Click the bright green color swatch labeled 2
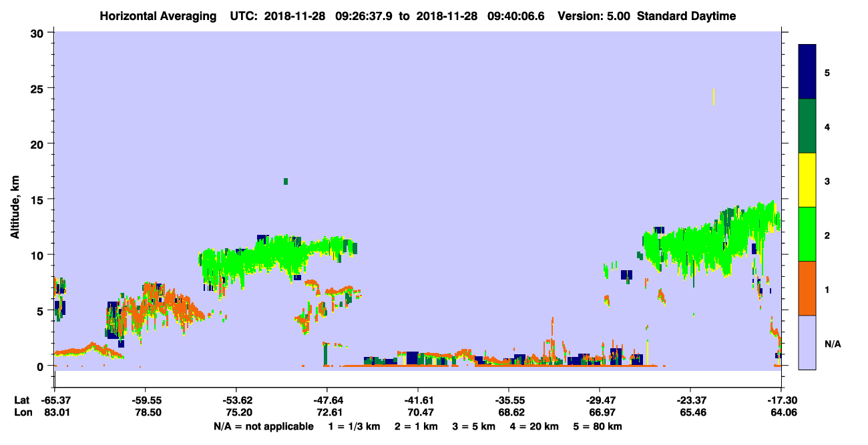868x445 pixels. (807, 234)
